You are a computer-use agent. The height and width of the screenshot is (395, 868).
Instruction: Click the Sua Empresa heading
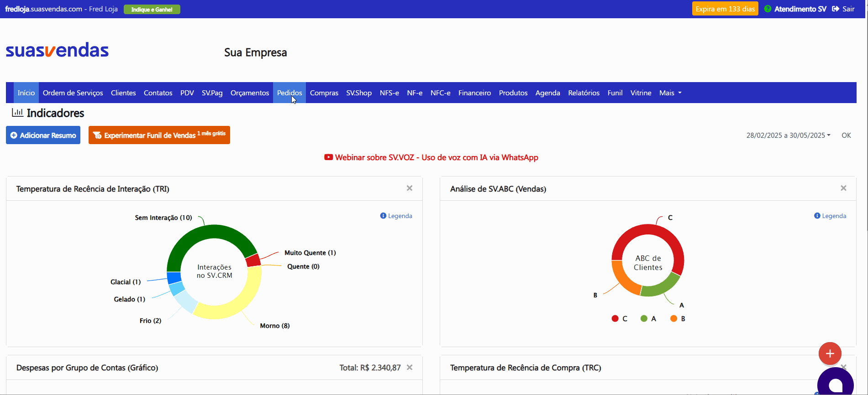[x=256, y=52]
